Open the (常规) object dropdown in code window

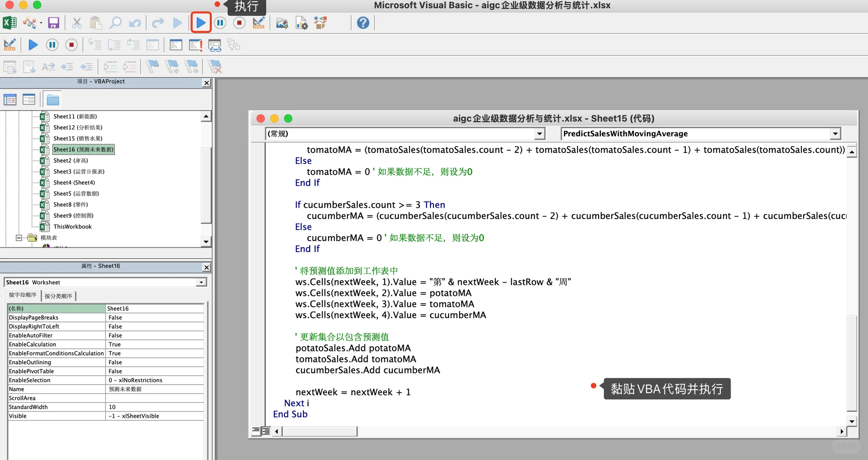[x=540, y=134]
